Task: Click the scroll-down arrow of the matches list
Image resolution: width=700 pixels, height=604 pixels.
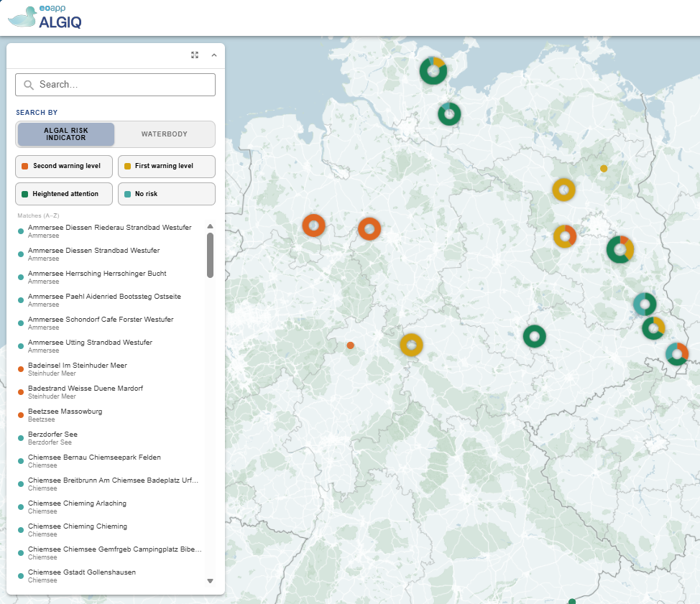Action: (x=211, y=581)
